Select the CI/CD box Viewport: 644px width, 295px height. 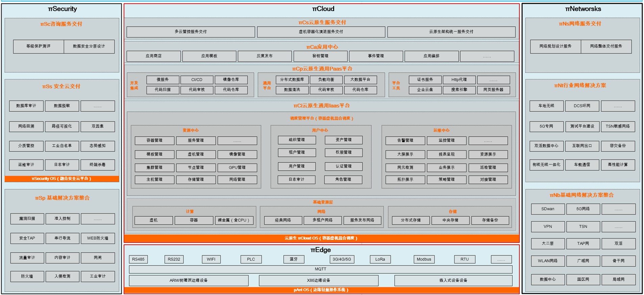[197, 80]
